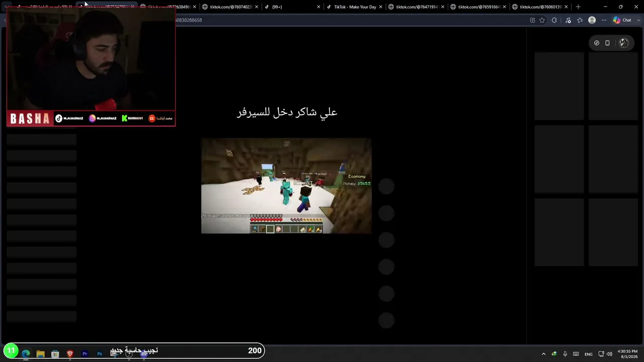644x362 pixels.
Task: Click the green tray icon
Action: (554, 354)
